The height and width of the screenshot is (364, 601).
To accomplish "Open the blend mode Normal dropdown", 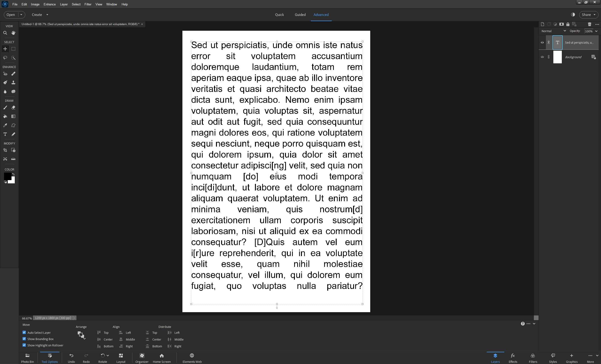I will coord(553,31).
